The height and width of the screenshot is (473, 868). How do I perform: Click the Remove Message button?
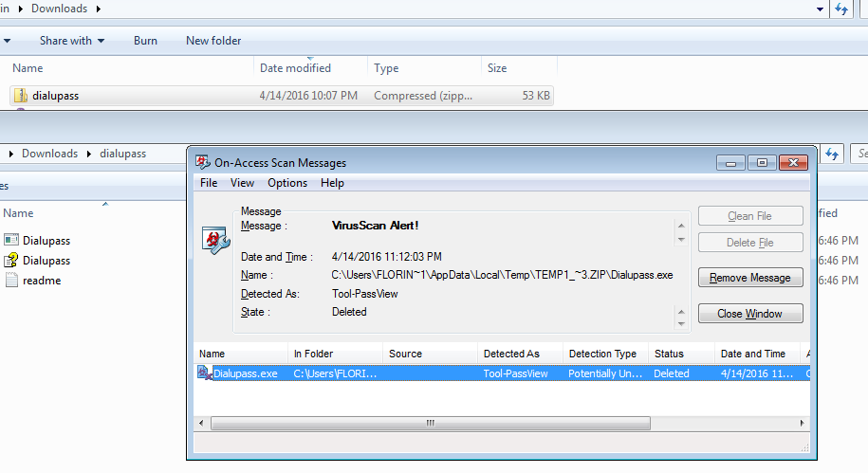[750, 278]
